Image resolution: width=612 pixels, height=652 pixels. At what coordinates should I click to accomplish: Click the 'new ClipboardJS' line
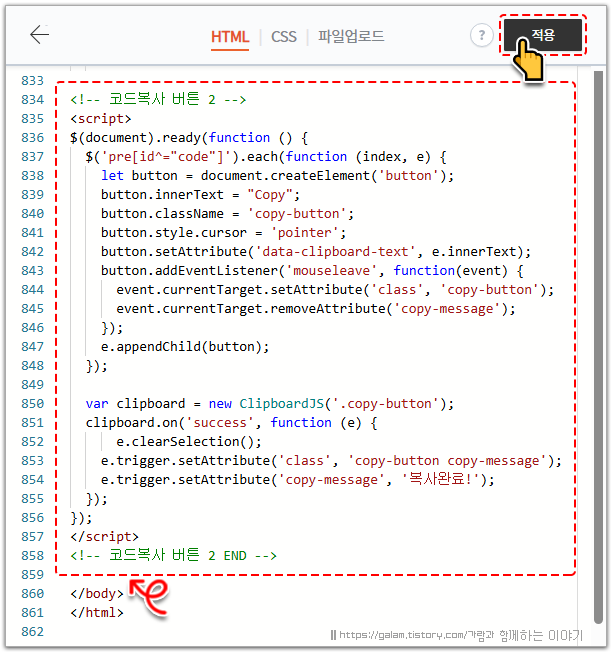[x=269, y=404]
